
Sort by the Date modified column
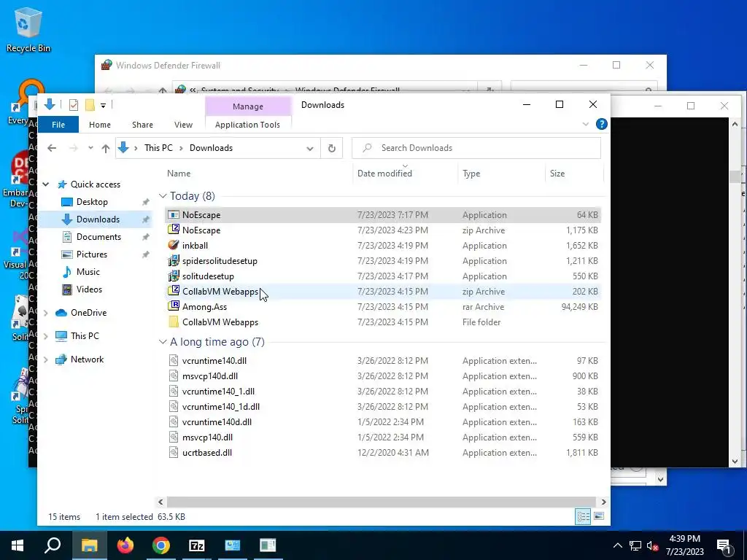(x=405, y=174)
